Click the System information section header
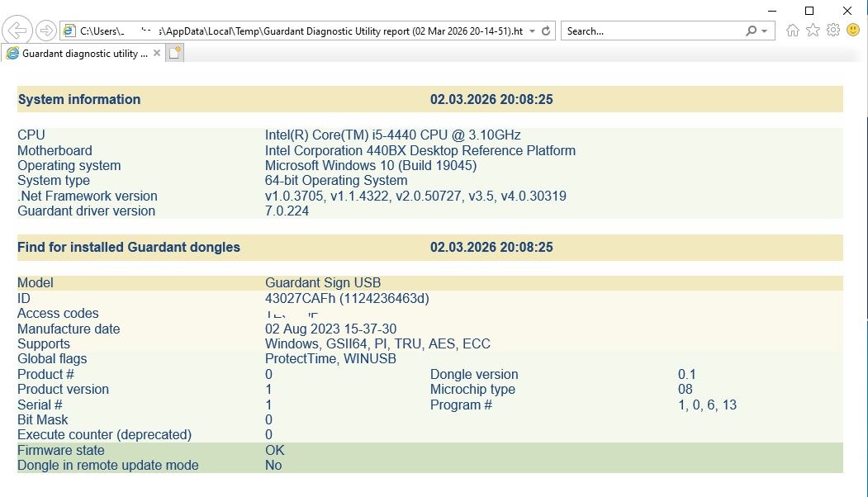The width and height of the screenshot is (868, 497). [x=79, y=99]
